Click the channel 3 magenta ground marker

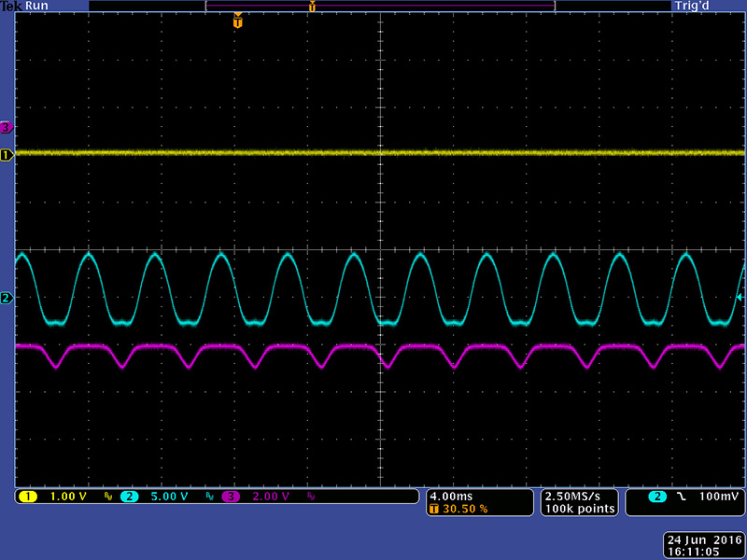click(7, 127)
